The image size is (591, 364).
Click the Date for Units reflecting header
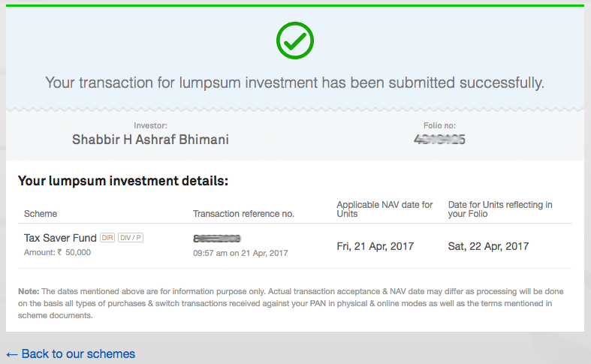[500, 209]
